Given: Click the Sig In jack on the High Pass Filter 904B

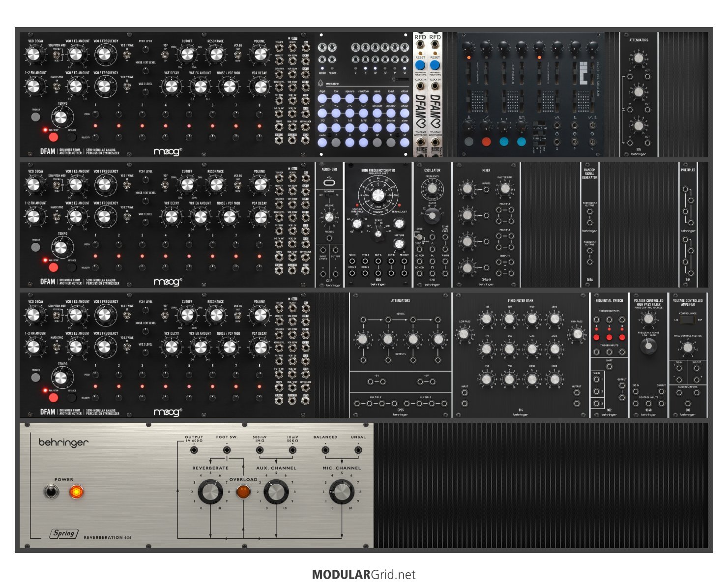Looking at the screenshot, I should point(636,392).
